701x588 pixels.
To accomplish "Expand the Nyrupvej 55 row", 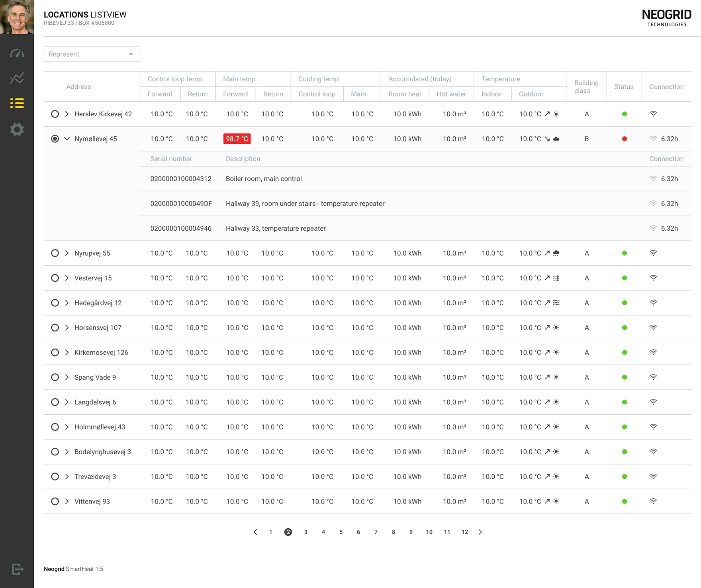I will (67, 253).
